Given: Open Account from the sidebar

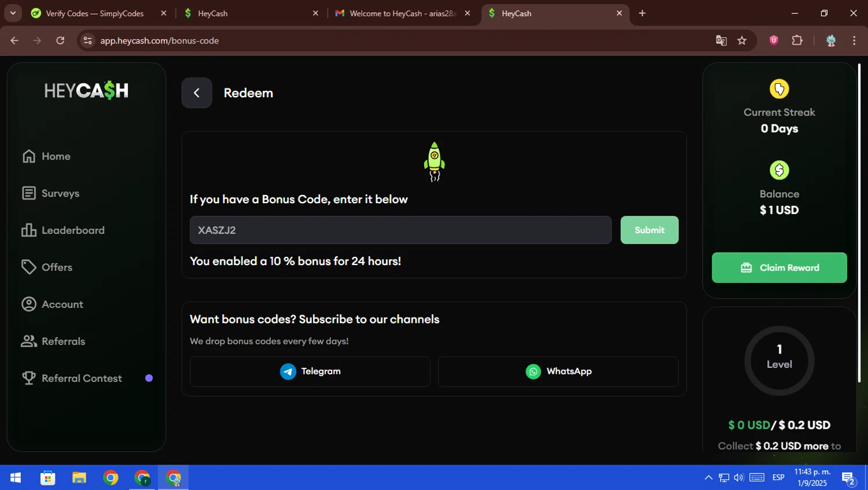Looking at the screenshot, I should click(52, 304).
